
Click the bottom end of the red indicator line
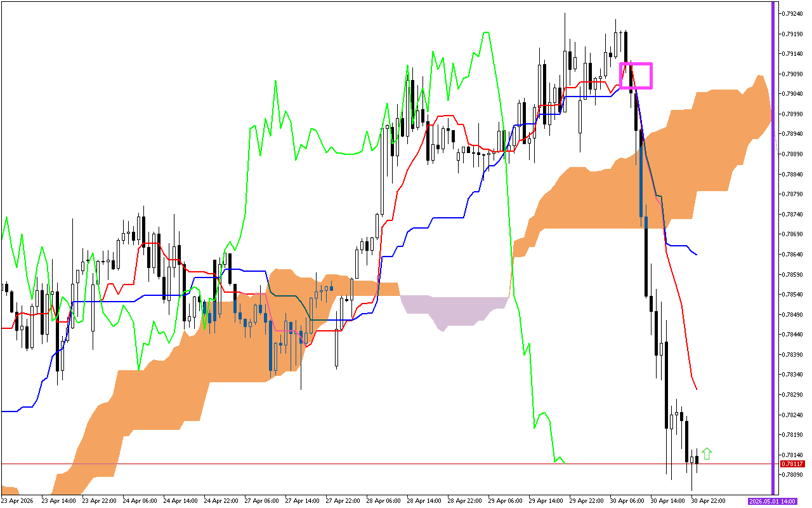[697, 389]
